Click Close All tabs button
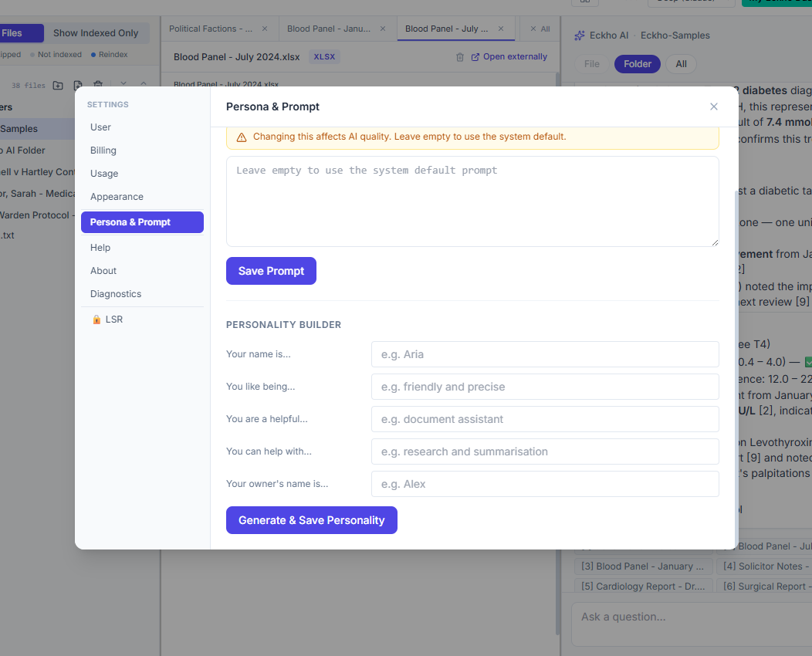 click(540, 29)
